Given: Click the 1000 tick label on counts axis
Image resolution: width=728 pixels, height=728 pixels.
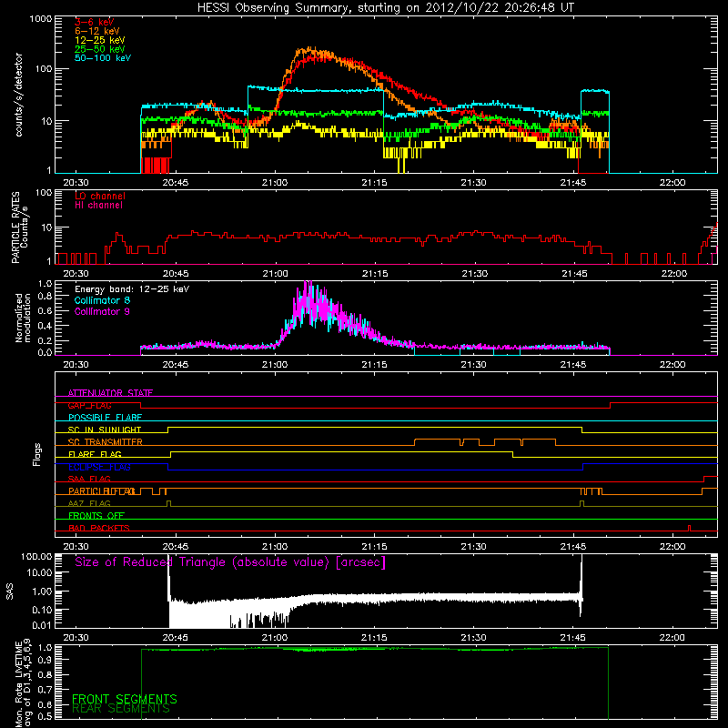Looking at the screenshot, I should click(x=40, y=19).
